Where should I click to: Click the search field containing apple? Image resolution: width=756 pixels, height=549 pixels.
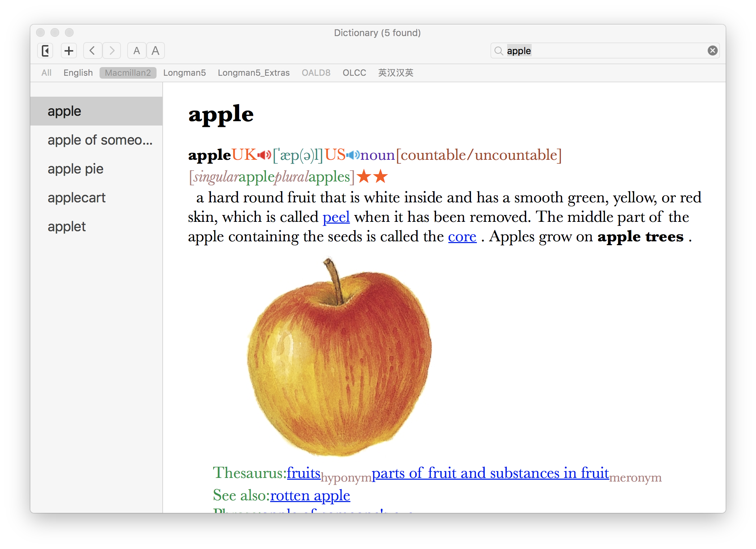(605, 50)
